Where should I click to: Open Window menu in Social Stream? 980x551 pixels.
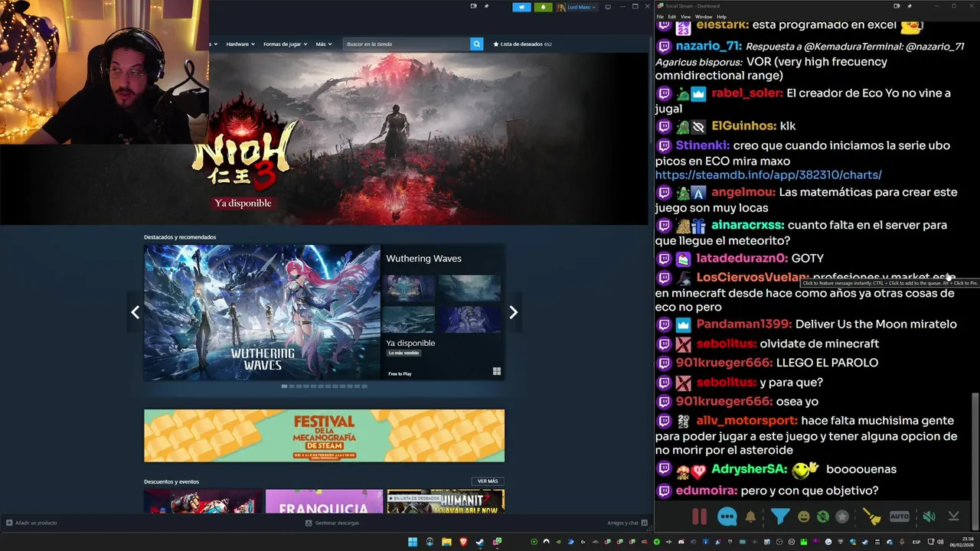click(x=703, y=16)
